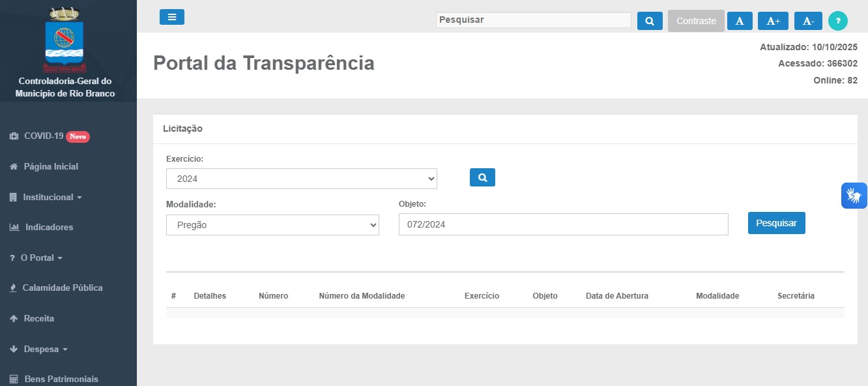Viewport: 868px width, 386px height.
Task: Open Calamidade Pública sidebar item
Action: (x=62, y=288)
